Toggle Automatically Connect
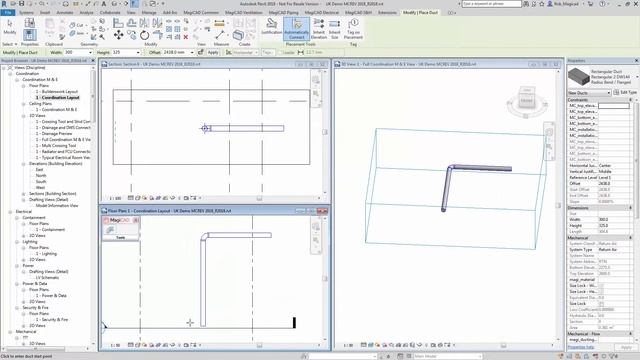The height and width of the screenshot is (360, 640). tap(297, 29)
